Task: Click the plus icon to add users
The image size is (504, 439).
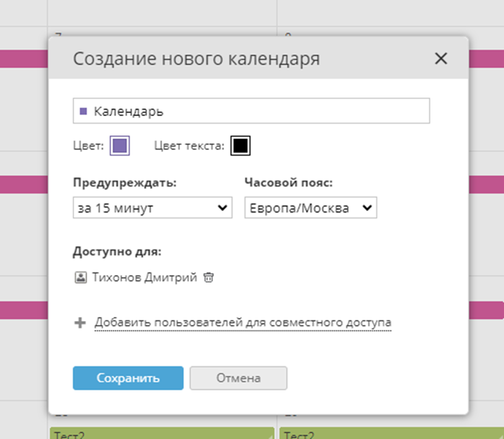Action: tap(80, 323)
